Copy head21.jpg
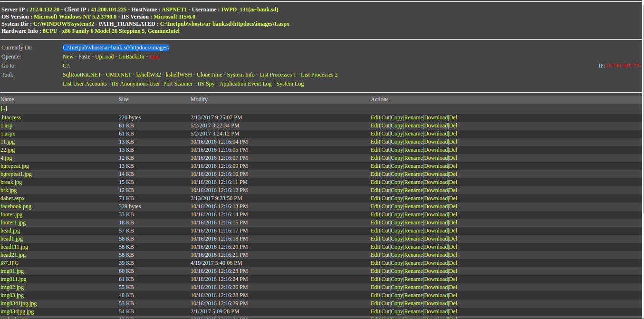The width and height of the screenshot is (644, 319). coord(397,255)
